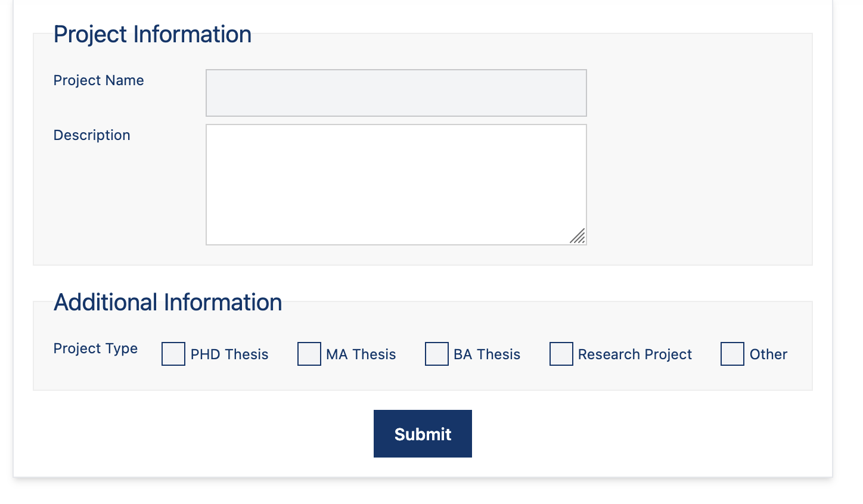
Task: Click the Additional Information section heading
Action: [168, 303]
